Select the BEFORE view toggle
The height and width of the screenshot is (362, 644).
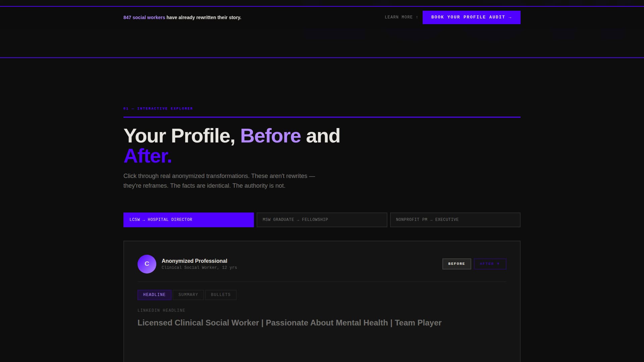coord(457,264)
